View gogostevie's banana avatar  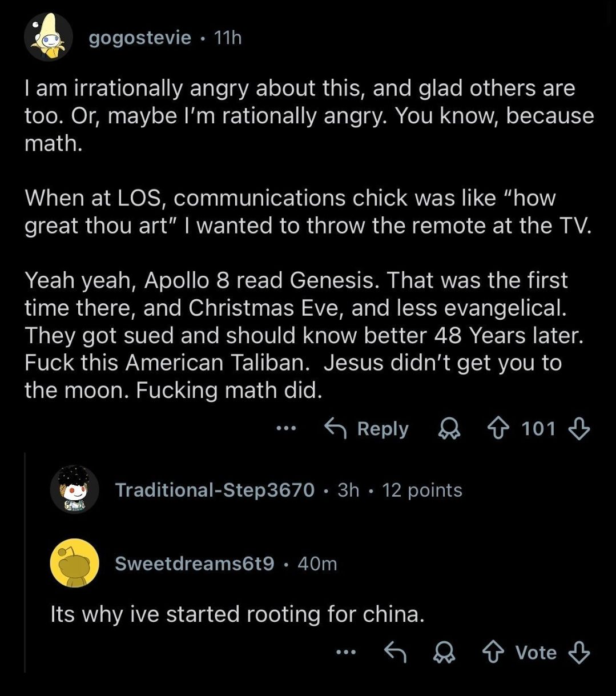(x=48, y=37)
